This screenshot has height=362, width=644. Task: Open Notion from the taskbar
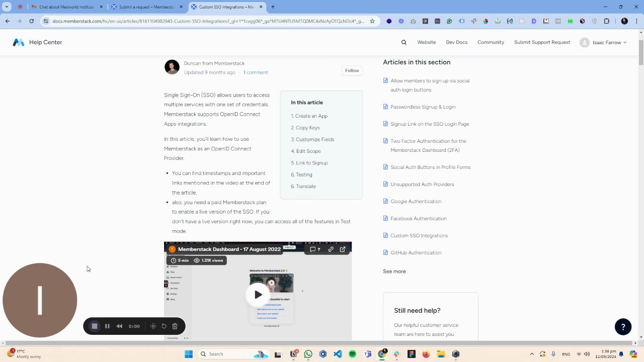coord(294,354)
